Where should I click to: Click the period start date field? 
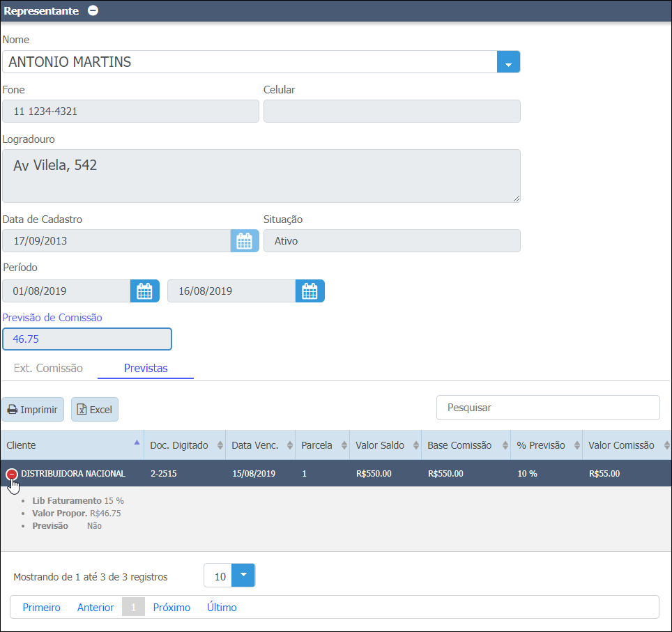(66, 291)
